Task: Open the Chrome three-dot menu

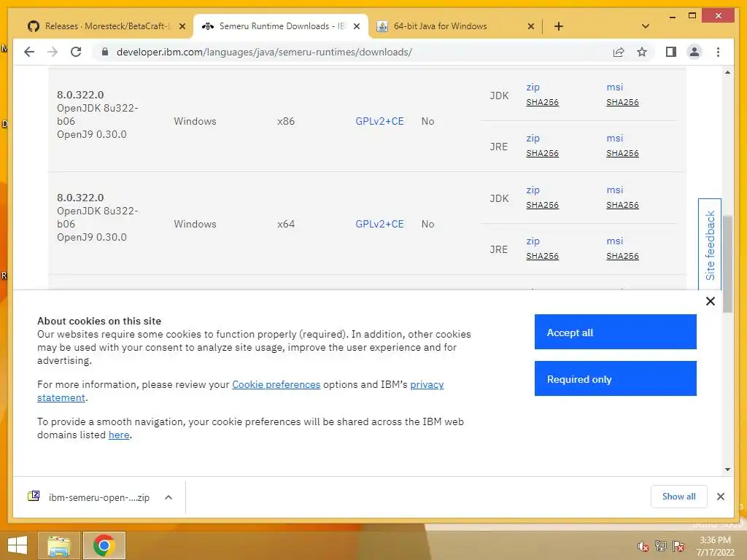Action: 718,52
